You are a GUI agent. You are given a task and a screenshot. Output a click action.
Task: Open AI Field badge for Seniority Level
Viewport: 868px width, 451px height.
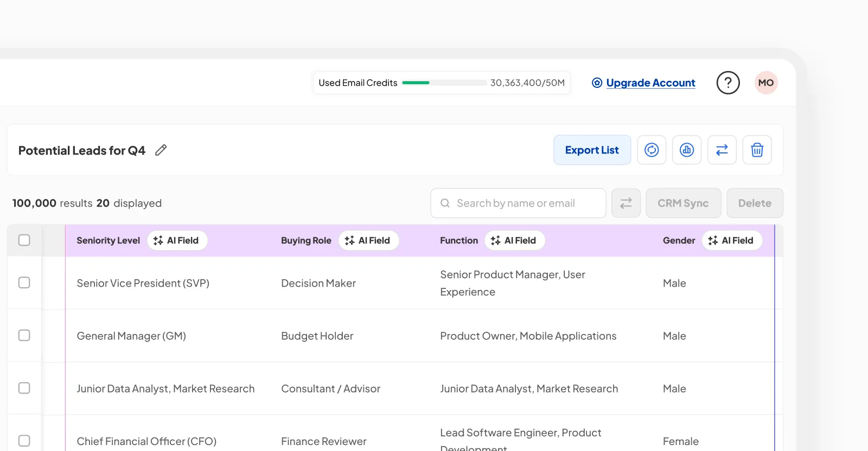[x=177, y=241]
